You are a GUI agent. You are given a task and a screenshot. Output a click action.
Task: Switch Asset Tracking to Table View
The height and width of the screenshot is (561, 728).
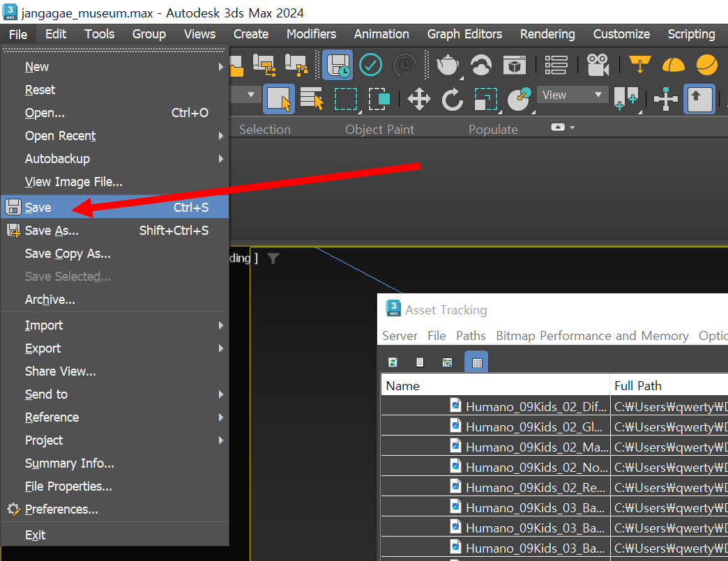coord(477,362)
